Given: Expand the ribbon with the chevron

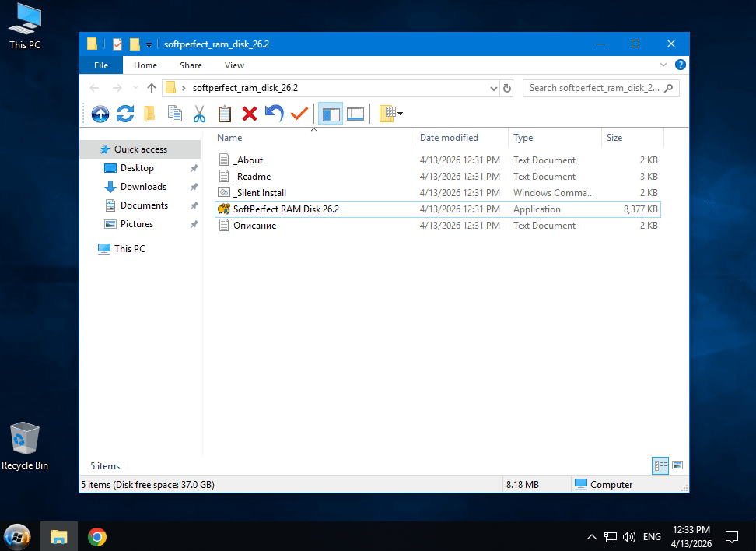Looking at the screenshot, I should point(663,65).
